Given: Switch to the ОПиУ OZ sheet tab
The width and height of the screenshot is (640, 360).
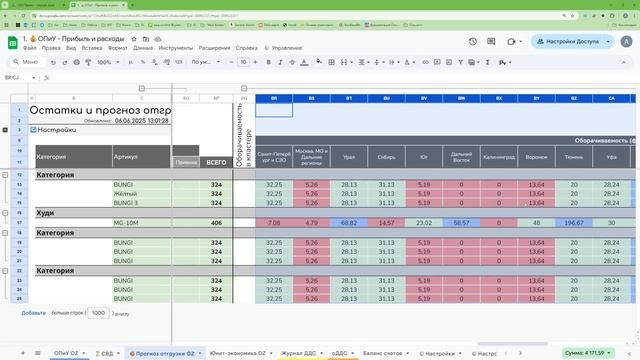Looking at the screenshot, I should (66, 353).
